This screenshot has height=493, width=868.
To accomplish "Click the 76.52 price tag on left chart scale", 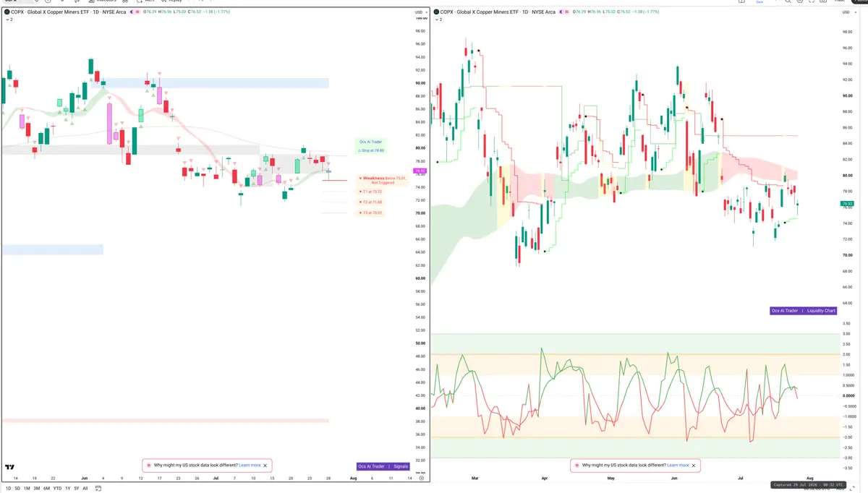I will coord(420,171).
